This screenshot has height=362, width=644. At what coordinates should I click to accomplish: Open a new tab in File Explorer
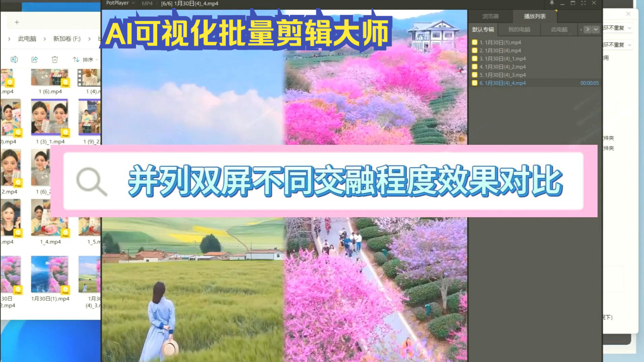17,22
